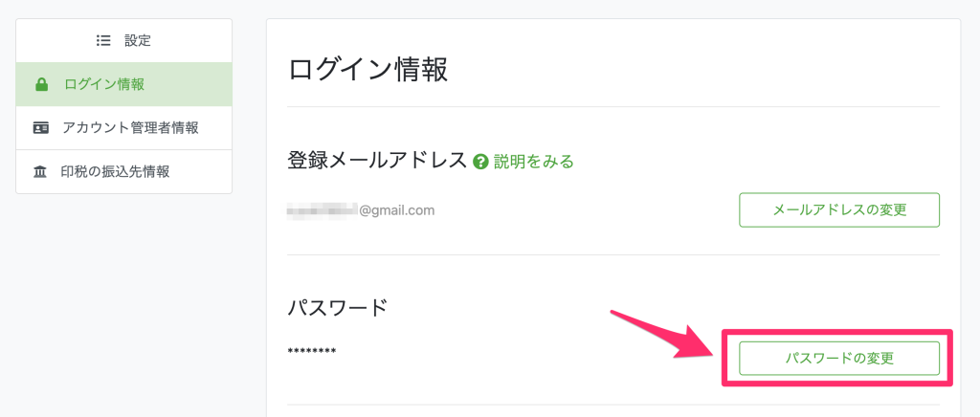Select the ログイン情報 sidebar menu item

pos(104,85)
